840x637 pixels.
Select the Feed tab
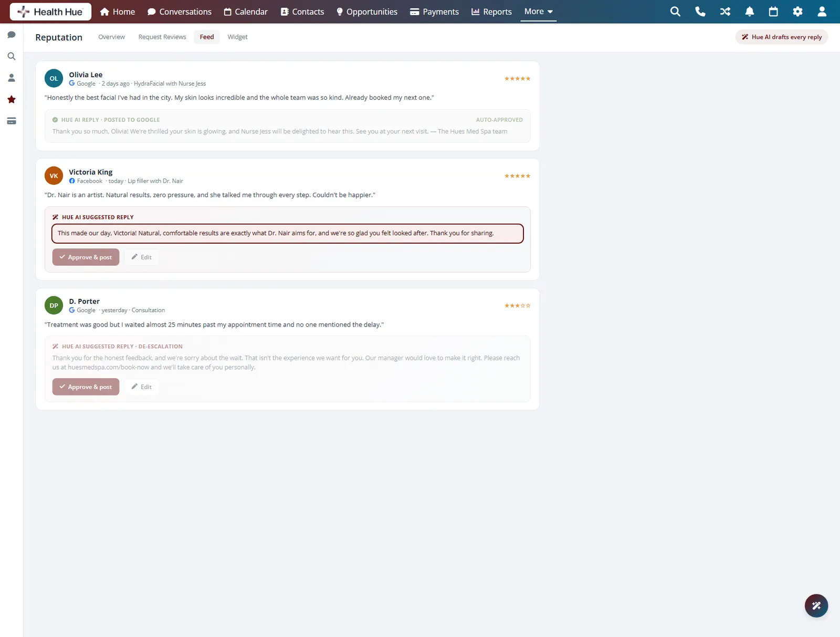(207, 37)
